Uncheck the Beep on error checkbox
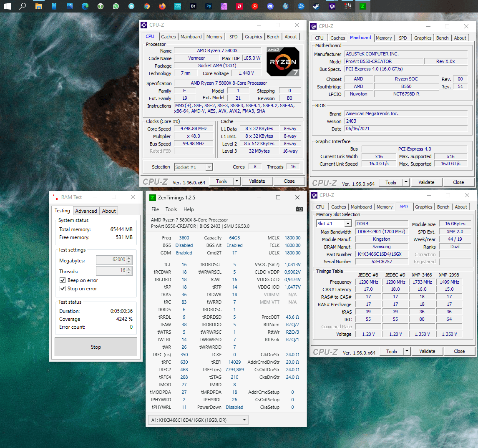 point(63,280)
